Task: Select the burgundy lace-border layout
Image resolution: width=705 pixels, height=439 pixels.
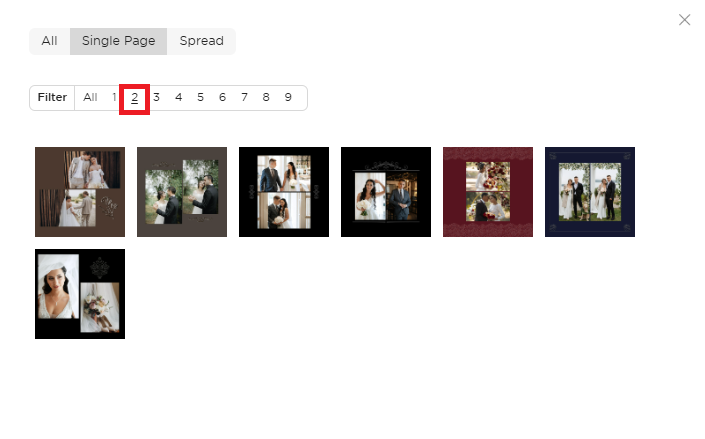Action: [488, 192]
